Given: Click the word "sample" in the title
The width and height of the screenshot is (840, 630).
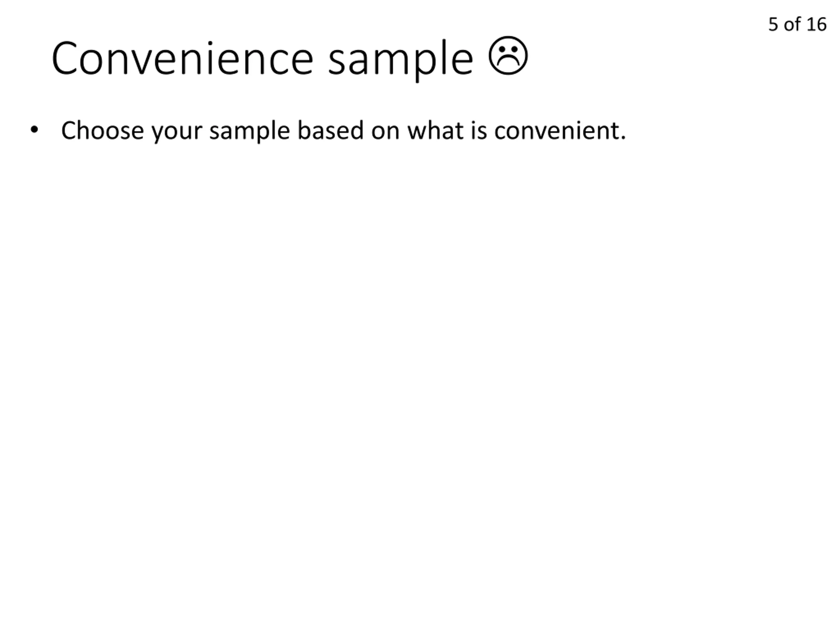Looking at the screenshot, I should point(401,61).
